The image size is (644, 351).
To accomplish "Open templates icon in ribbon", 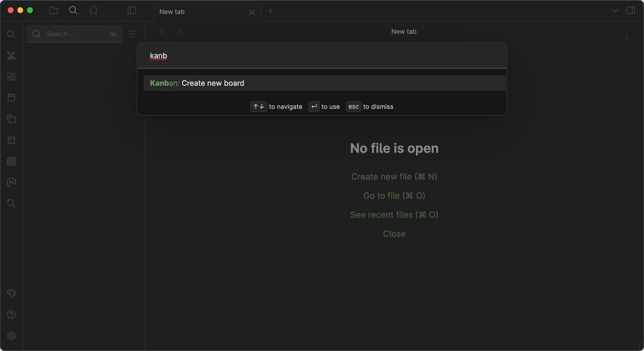I will pyautogui.click(x=11, y=119).
